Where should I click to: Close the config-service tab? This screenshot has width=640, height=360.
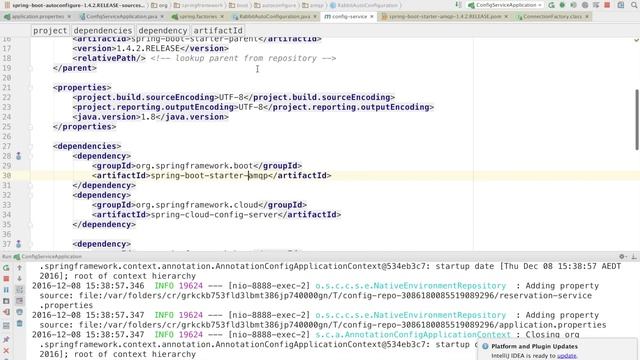(372, 17)
